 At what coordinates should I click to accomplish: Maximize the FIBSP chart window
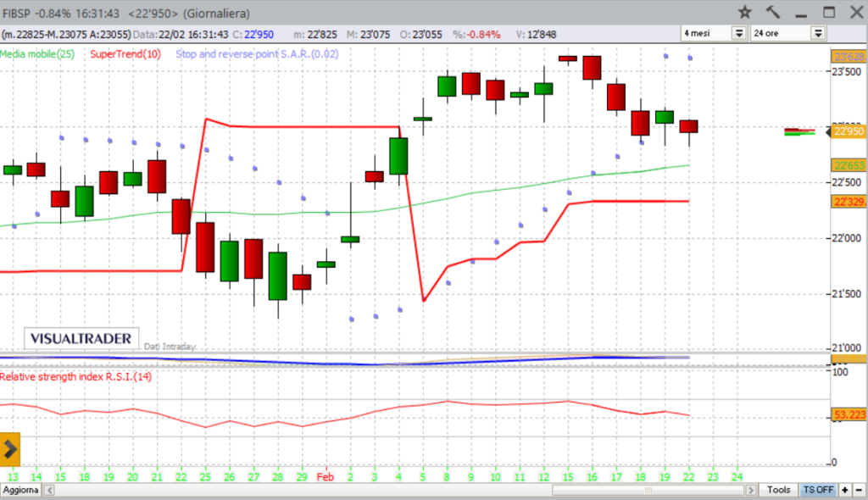point(829,12)
